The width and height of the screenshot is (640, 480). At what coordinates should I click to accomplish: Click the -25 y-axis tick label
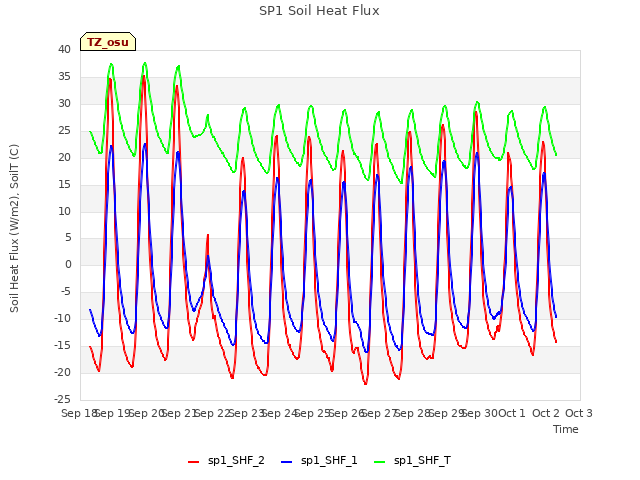62,399
